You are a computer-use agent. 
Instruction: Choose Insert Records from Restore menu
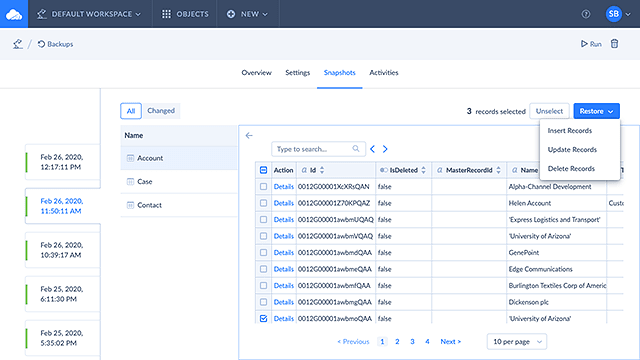(x=569, y=131)
